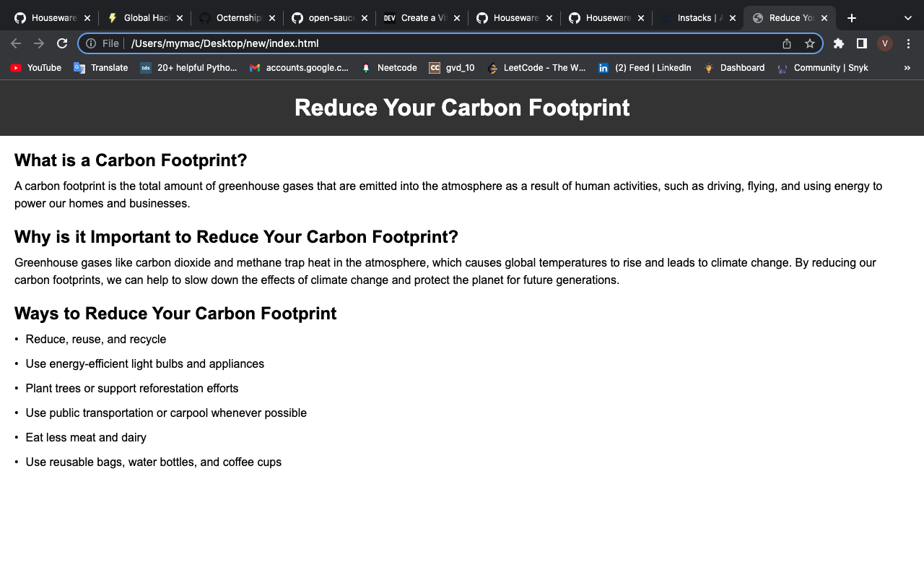
Task: Click the File info icon in address bar
Action: click(90, 43)
